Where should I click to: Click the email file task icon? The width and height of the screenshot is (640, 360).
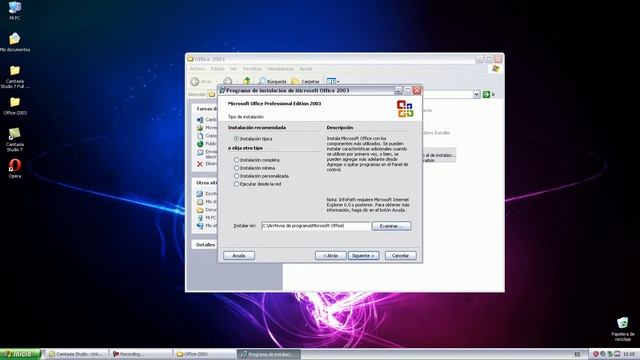(x=200, y=152)
